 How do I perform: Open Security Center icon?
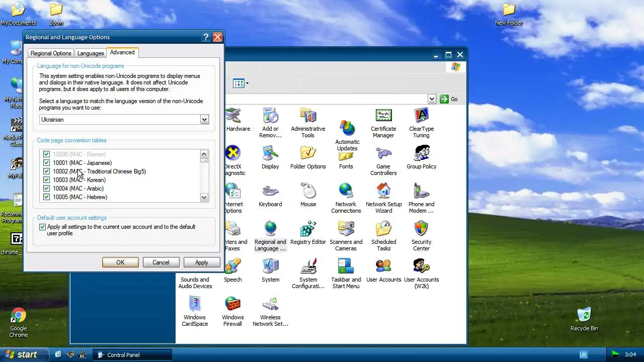421,236
